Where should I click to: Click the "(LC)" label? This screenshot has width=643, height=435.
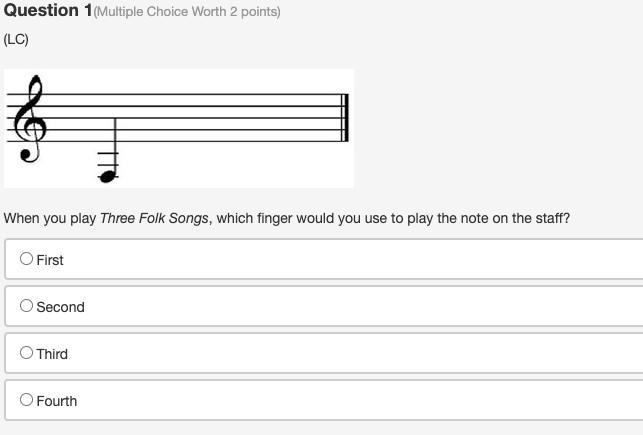[x=16, y=39]
